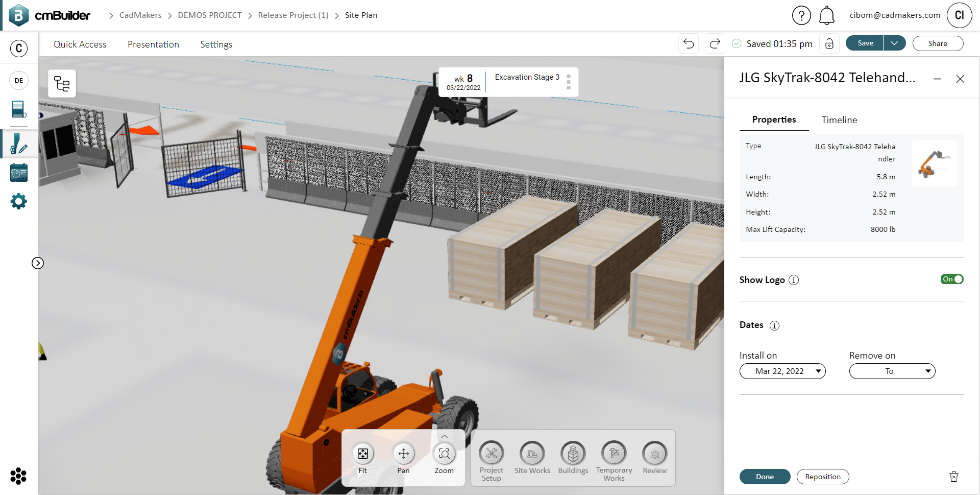The width and height of the screenshot is (980, 495).
Task: Click the cmBuilder logo
Action: 50,15
